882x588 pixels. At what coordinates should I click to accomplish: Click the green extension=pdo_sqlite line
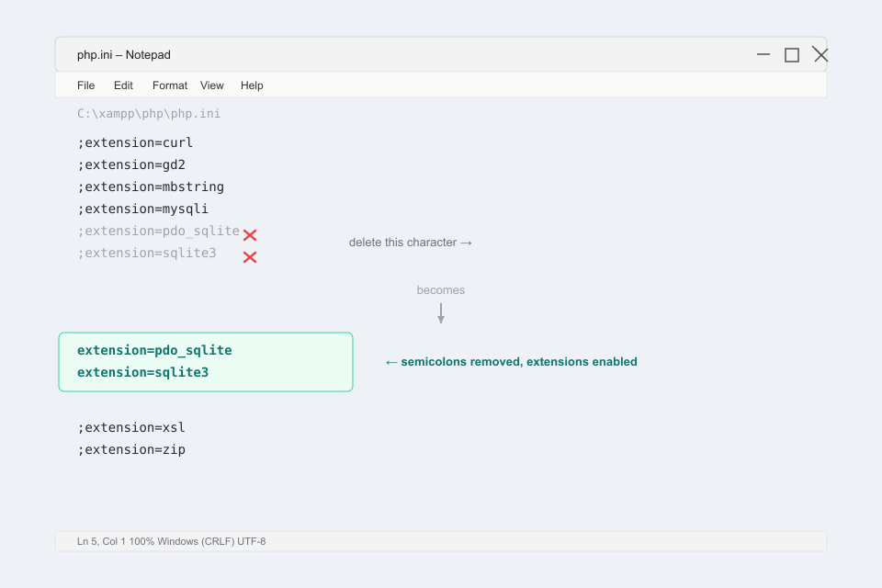(154, 351)
